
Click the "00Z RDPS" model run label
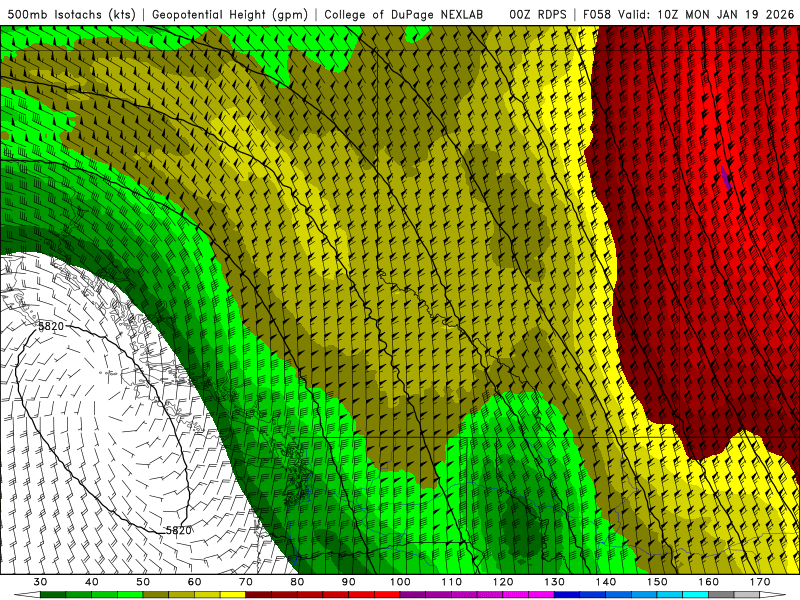(537, 14)
